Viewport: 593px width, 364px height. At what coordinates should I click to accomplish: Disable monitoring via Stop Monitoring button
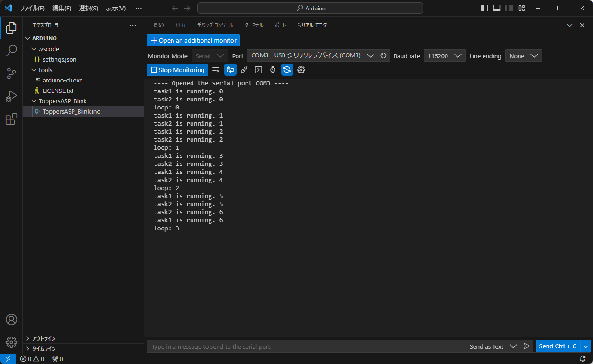click(177, 70)
